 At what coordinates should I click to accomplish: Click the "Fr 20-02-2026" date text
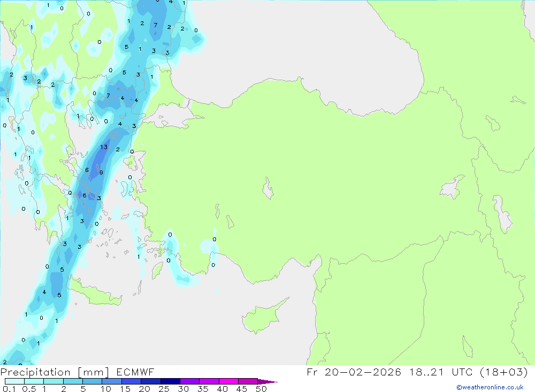click(354, 372)
